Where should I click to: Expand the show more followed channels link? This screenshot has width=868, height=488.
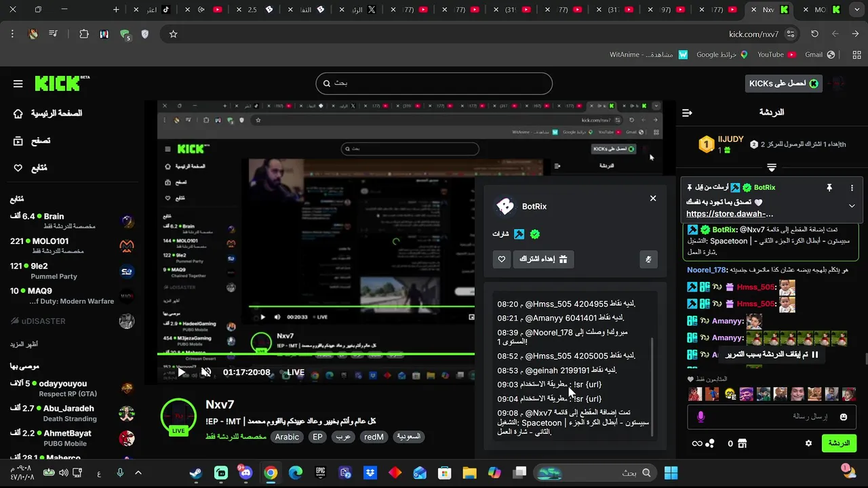pyautogui.click(x=24, y=344)
